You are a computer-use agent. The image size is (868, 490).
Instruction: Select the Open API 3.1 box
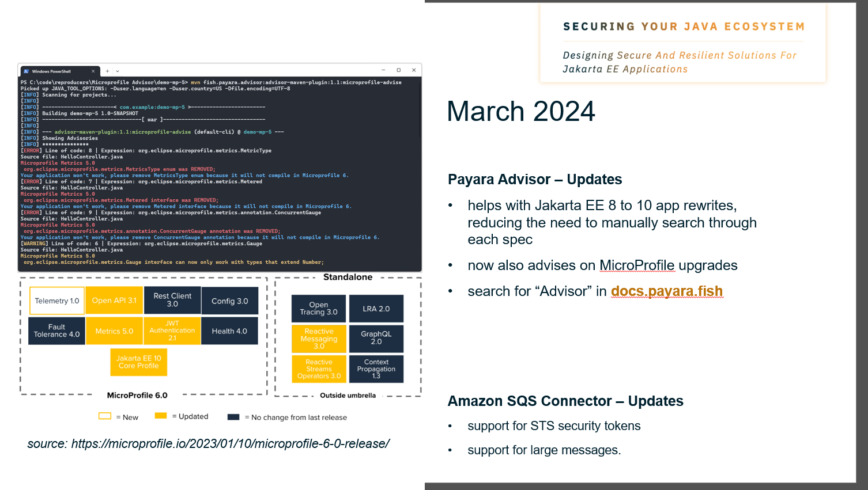(114, 301)
